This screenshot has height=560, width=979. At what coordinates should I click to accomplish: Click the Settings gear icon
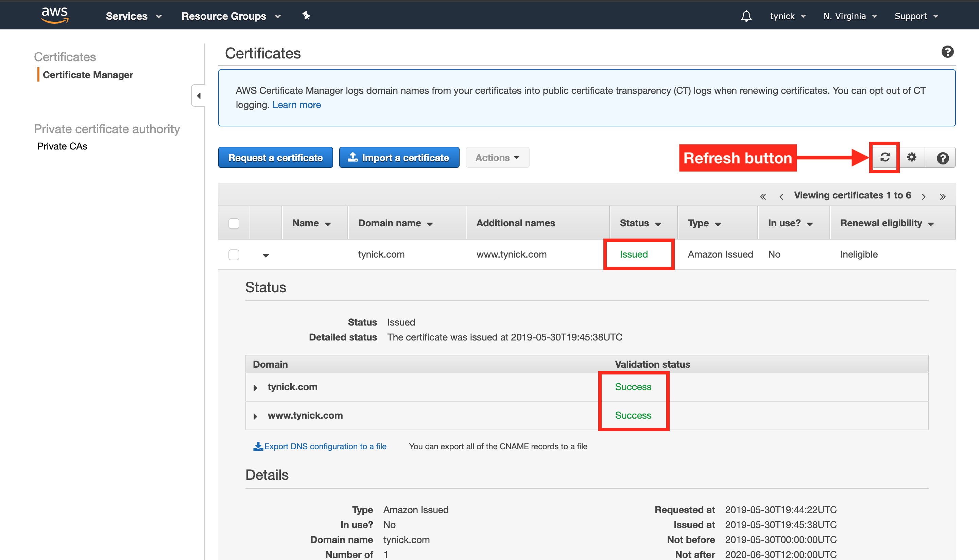[912, 157]
